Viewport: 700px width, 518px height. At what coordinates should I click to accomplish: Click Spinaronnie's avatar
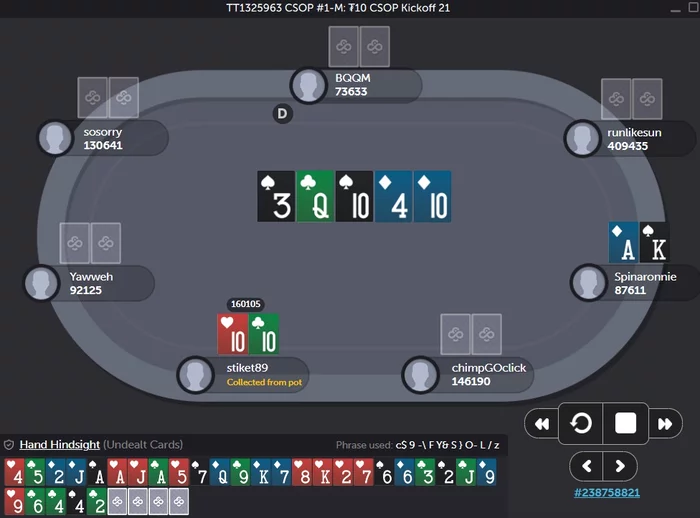(588, 283)
